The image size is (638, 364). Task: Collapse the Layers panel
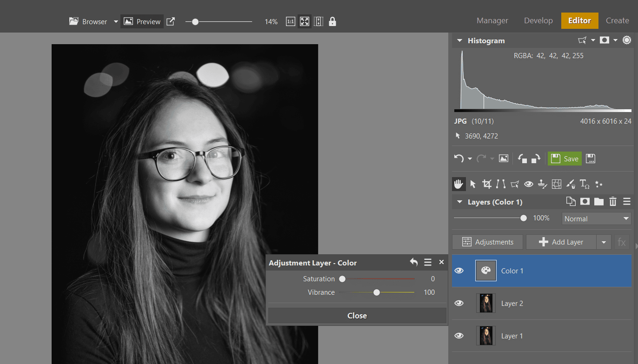[459, 202]
